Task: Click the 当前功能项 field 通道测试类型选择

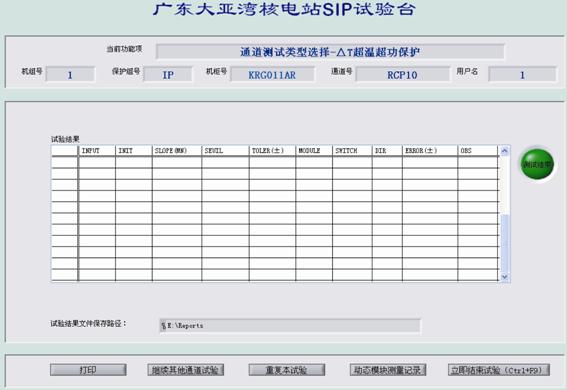Action: click(x=330, y=52)
